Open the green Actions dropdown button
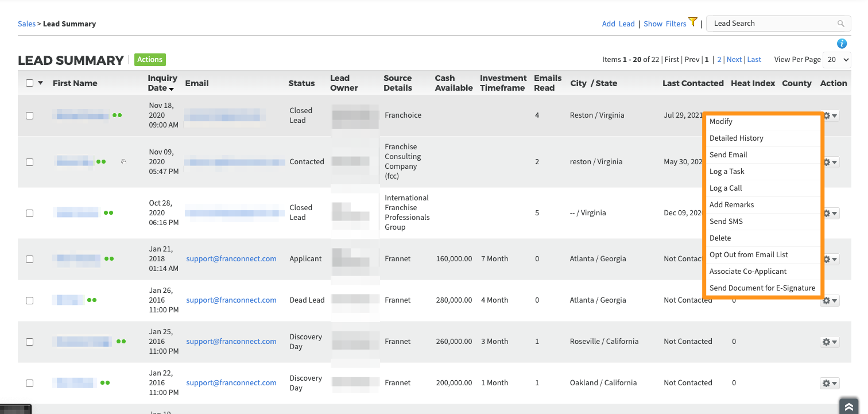 (150, 60)
